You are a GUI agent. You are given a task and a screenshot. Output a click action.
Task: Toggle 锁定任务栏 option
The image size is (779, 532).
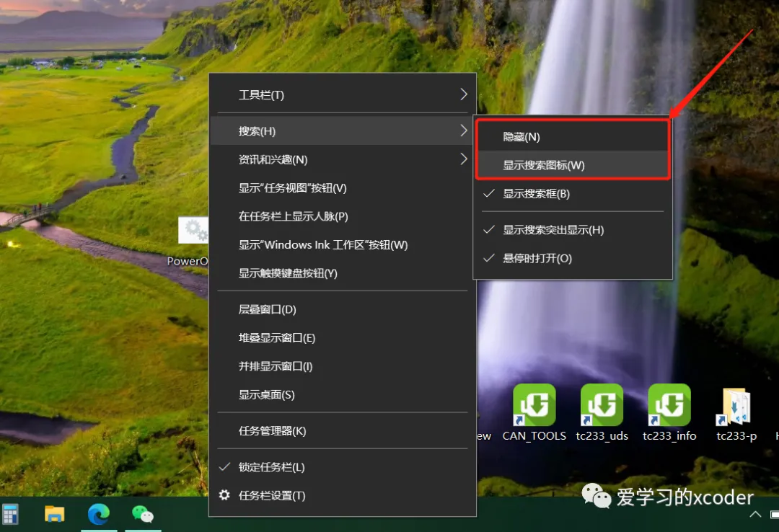[x=278, y=466]
